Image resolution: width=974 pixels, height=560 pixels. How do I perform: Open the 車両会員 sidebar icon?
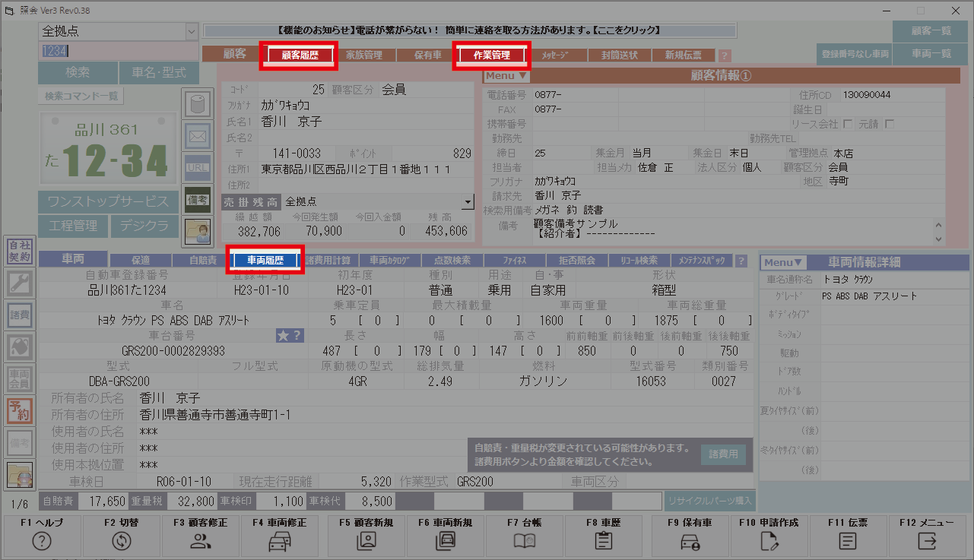pyautogui.click(x=20, y=378)
